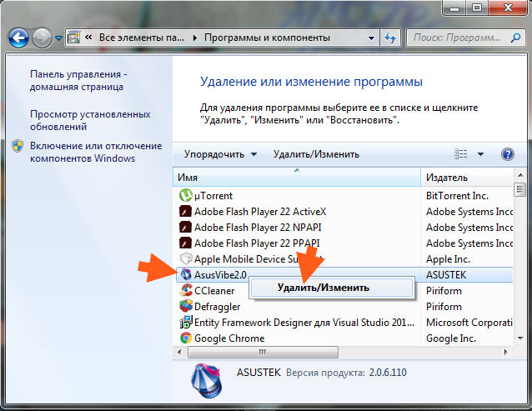Click 'Piriform' publisher in the CCleaner row
The image size is (532, 411).
click(x=444, y=291)
